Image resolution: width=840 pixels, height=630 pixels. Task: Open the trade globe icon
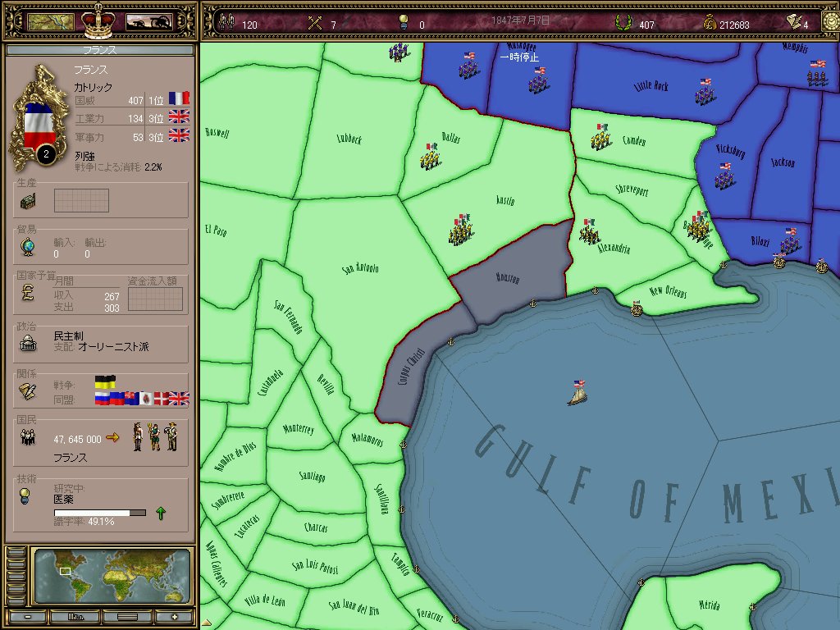point(27,246)
